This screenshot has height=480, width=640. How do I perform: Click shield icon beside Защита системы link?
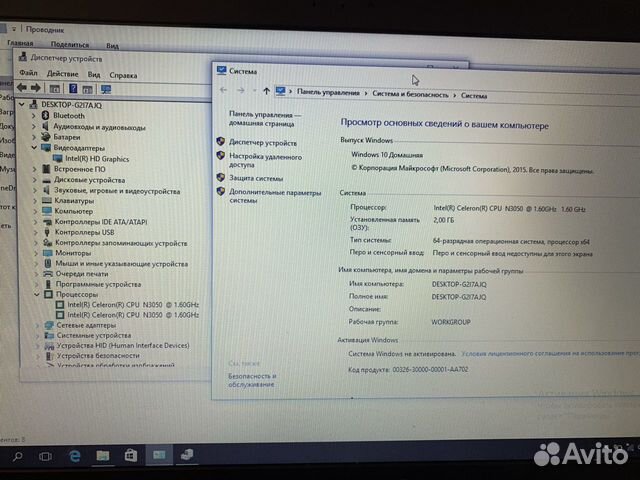click(x=221, y=178)
